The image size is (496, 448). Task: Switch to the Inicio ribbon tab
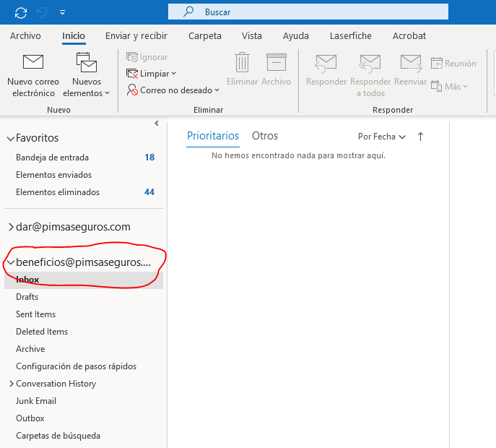[x=74, y=36]
